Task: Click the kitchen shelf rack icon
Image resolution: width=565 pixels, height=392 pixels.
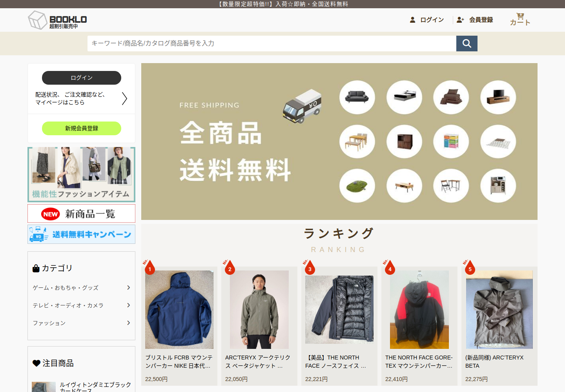Action: coord(498,186)
